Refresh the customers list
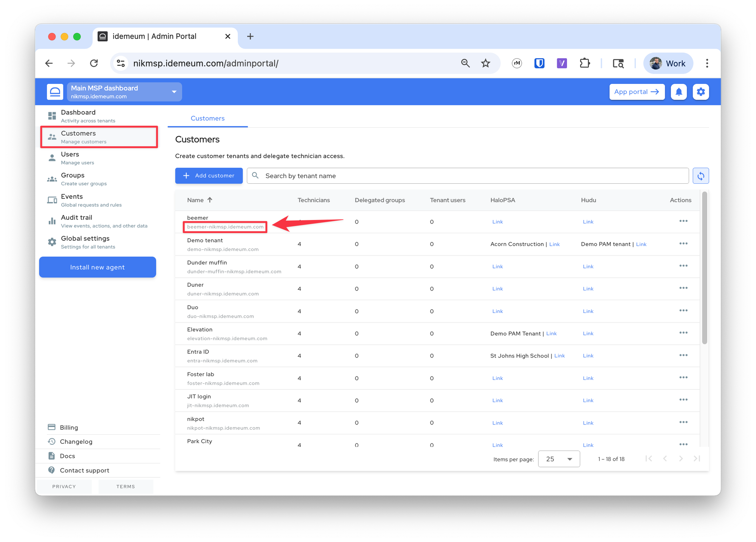 click(700, 176)
